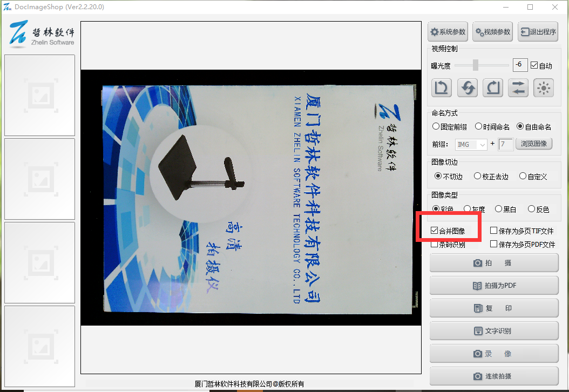The image size is (569, 392).
Task: Click 退出程序 to exit program
Action: [538, 32]
